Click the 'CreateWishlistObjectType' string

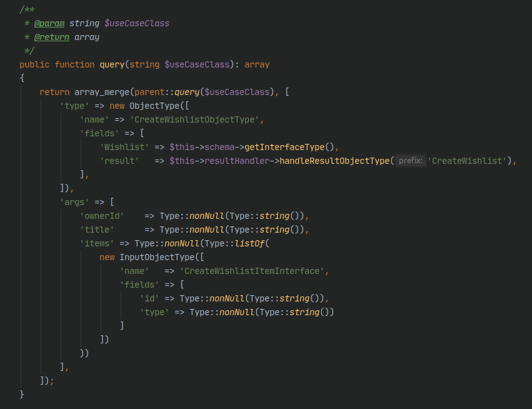tap(194, 120)
